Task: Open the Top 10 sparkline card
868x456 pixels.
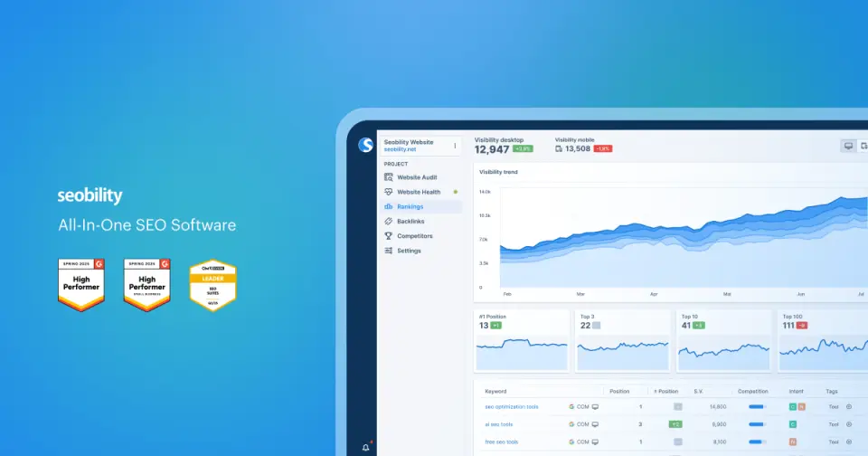Action: pos(723,341)
